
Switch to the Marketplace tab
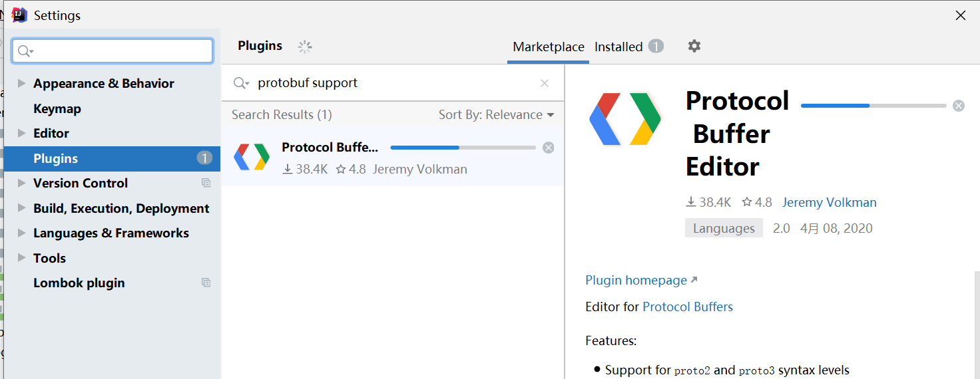[549, 47]
